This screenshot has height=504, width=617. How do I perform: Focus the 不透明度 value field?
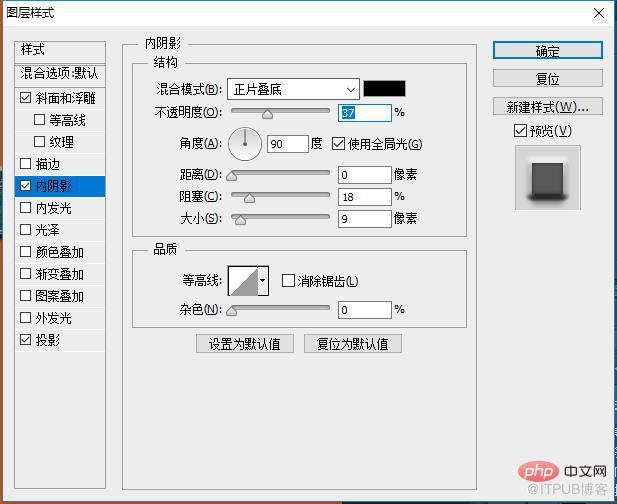pos(365,113)
